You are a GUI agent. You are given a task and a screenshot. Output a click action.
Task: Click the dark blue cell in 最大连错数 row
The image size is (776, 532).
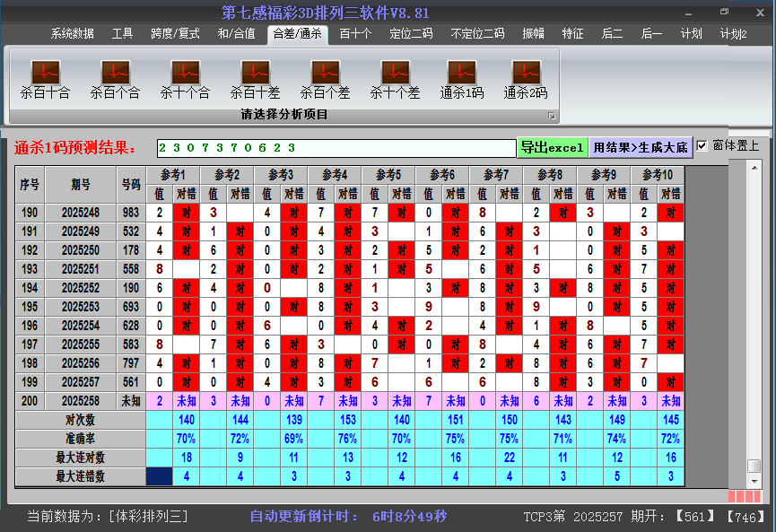160,476
